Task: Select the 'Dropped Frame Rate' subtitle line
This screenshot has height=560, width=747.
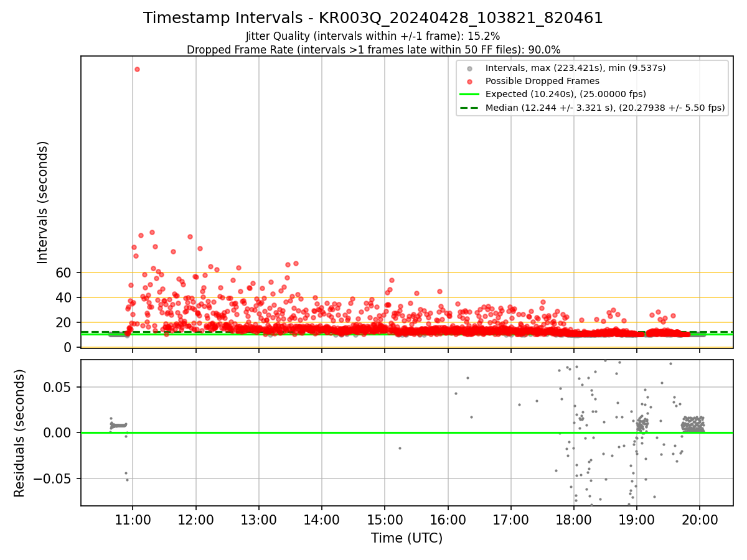Action: coord(374,50)
